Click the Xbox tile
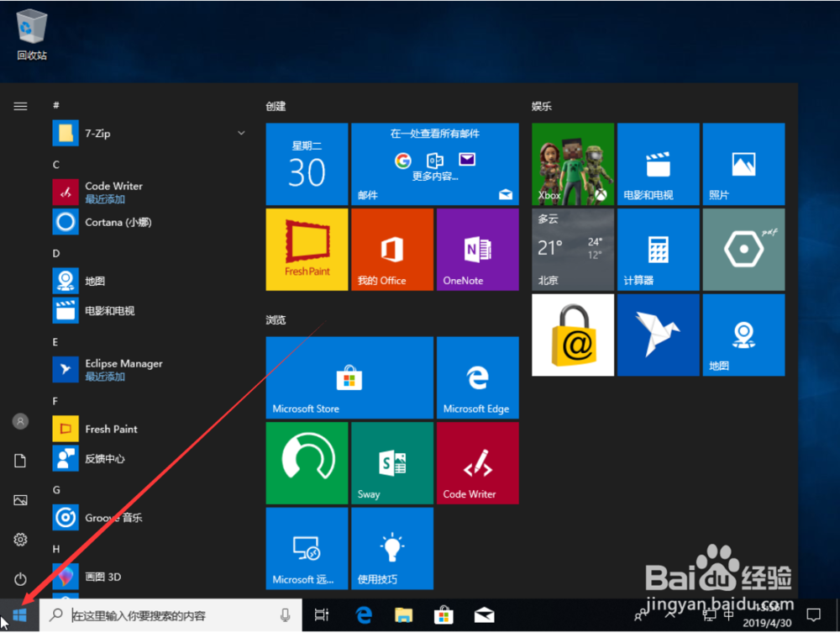The height and width of the screenshot is (633, 840). click(572, 164)
